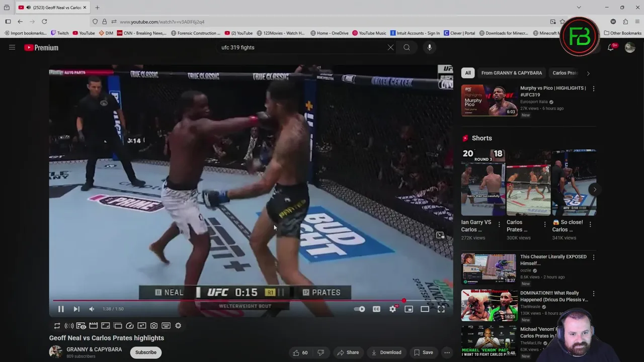
Task: Open the GRANNY & CAPYBARA channel name
Action: pos(94,349)
